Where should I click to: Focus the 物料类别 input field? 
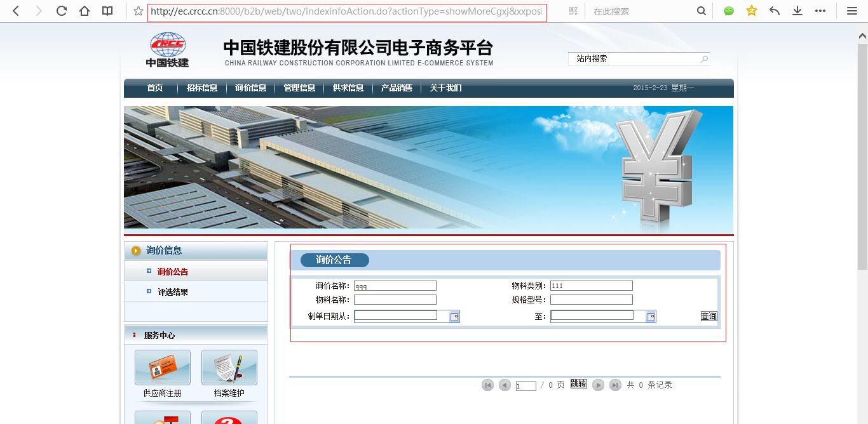click(x=592, y=286)
